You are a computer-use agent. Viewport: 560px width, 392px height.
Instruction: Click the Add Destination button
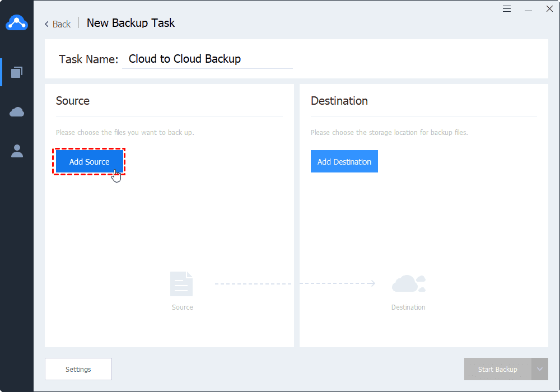(x=344, y=162)
